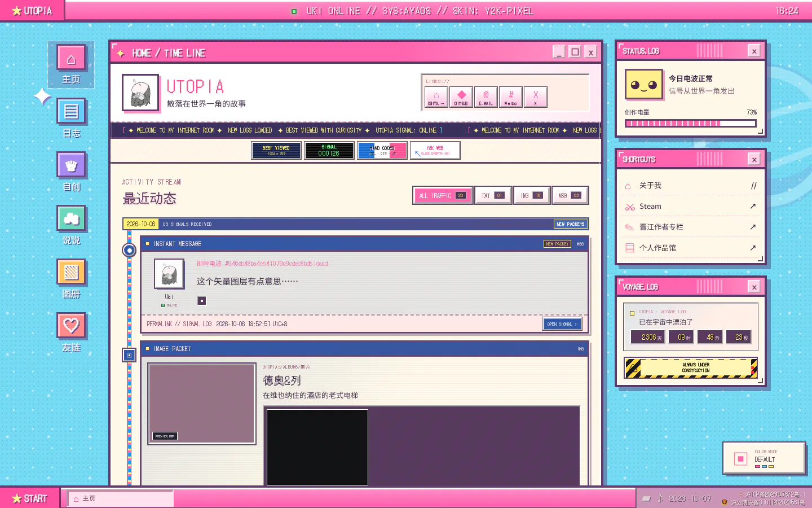This screenshot has height=508, width=812.
Task: Select the IMG filter tab
Action: coord(532,195)
